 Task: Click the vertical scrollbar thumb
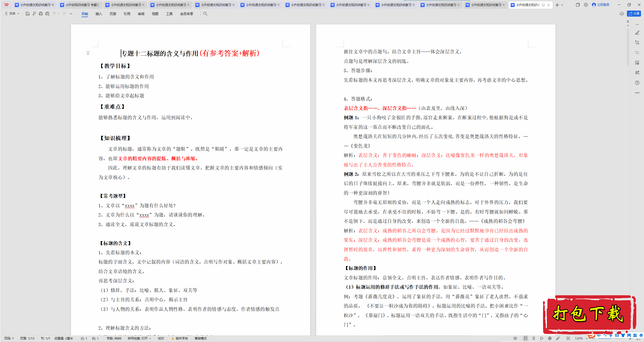[628, 47]
